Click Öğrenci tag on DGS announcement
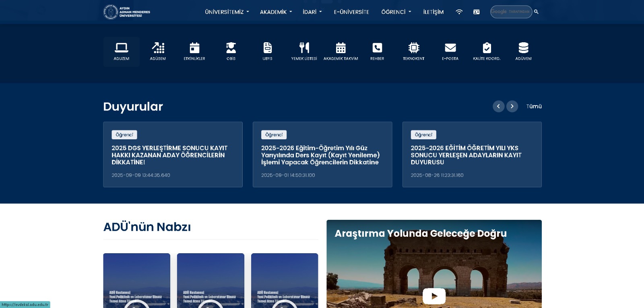The width and height of the screenshot is (644, 308). tap(124, 135)
